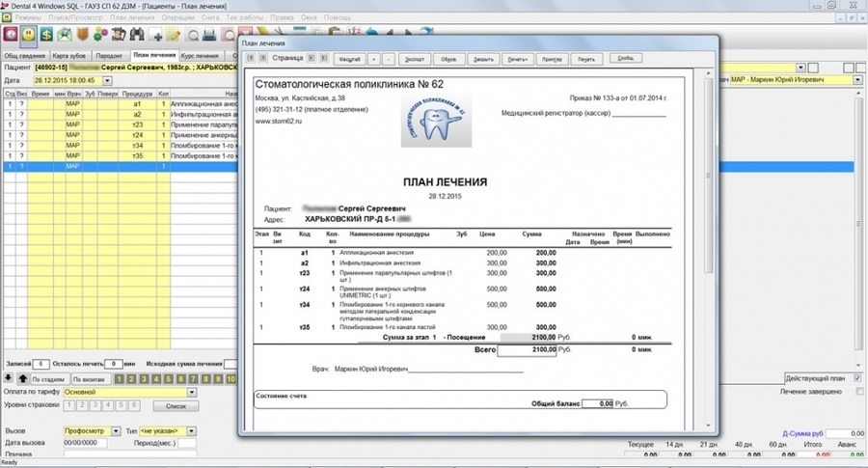Image resolution: width=868 pixels, height=468 pixels.
Task: Click the down arrow below the plan table
Action: (x=9, y=378)
